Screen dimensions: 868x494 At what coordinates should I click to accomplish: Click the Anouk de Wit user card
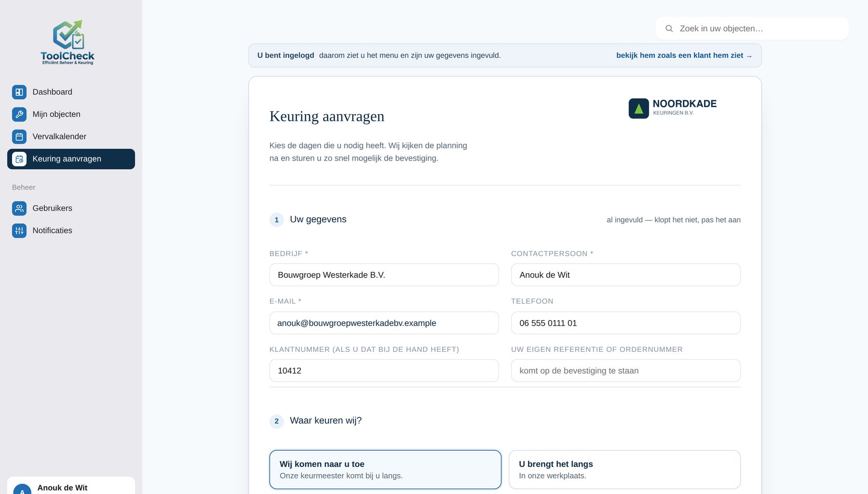(x=71, y=486)
